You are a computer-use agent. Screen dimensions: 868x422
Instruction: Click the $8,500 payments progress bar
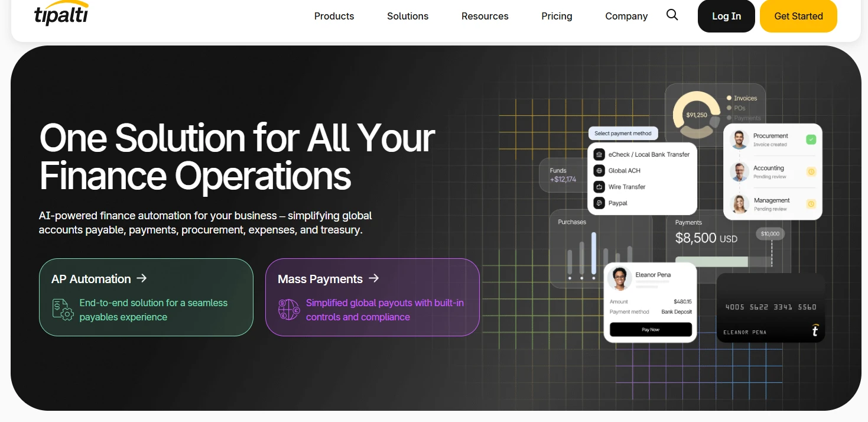[x=723, y=262]
